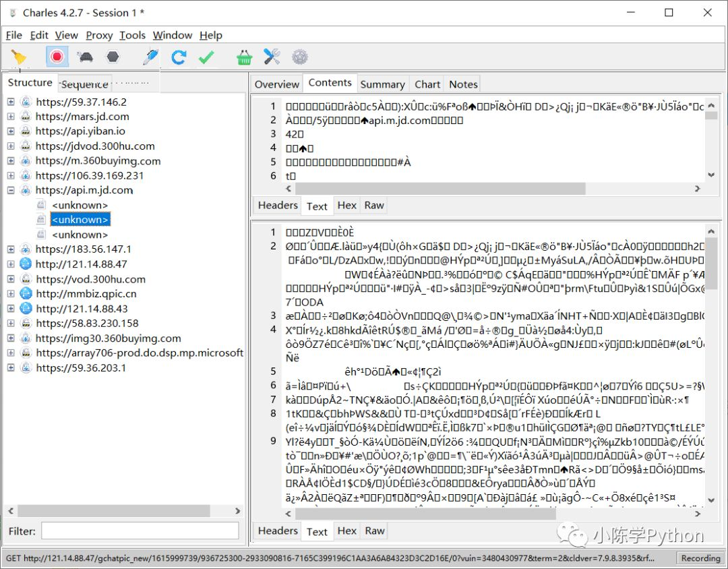The height and width of the screenshot is (569, 728).
Task: Click the globe icon beside http://mmbiz.qpic.cn
Action: [x=26, y=293]
